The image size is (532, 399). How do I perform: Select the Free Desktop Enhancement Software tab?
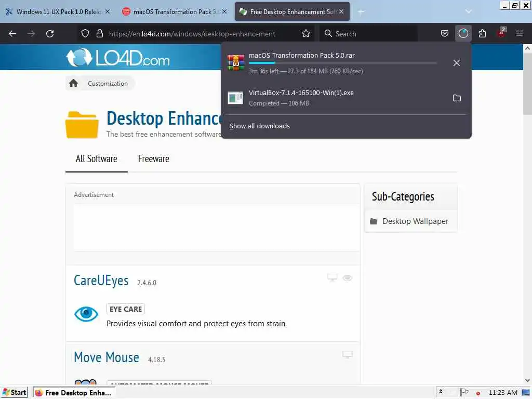[x=292, y=11]
